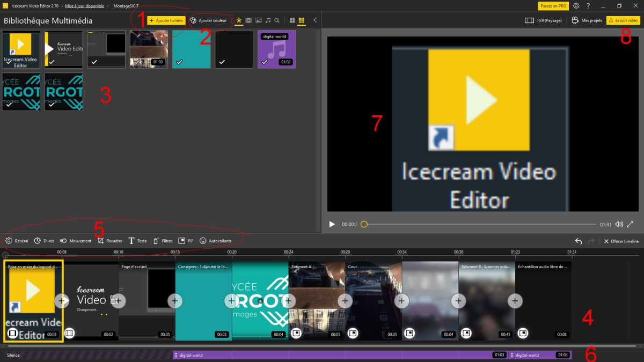
Task: Open the settings gear in title bar
Action: click(576, 5)
